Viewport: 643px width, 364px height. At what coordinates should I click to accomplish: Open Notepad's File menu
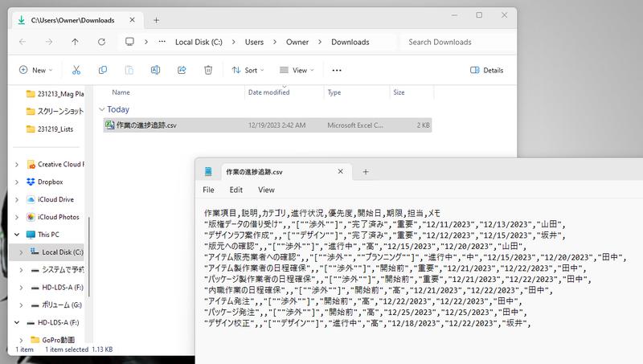point(208,190)
